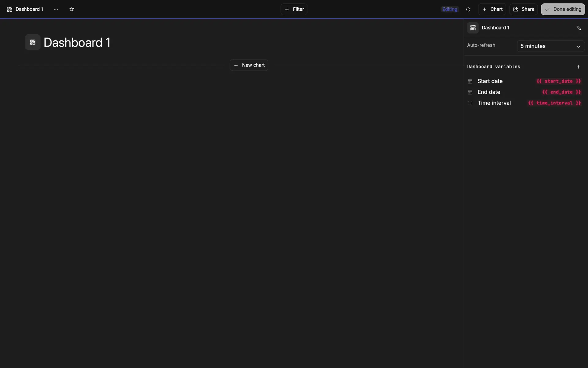Screen dimensions: 588x368
Task: Click the Done editing button
Action: pos(563,9)
